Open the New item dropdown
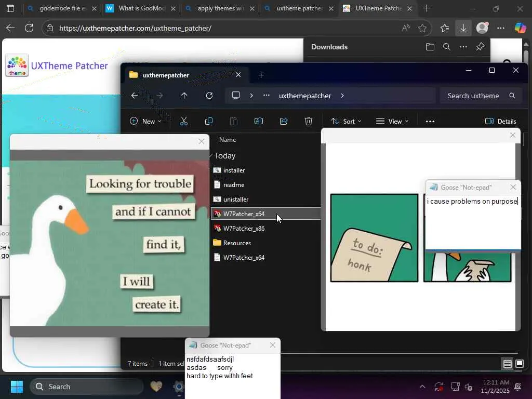Image resolution: width=532 pixels, height=399 pixels. pos(145,121)
